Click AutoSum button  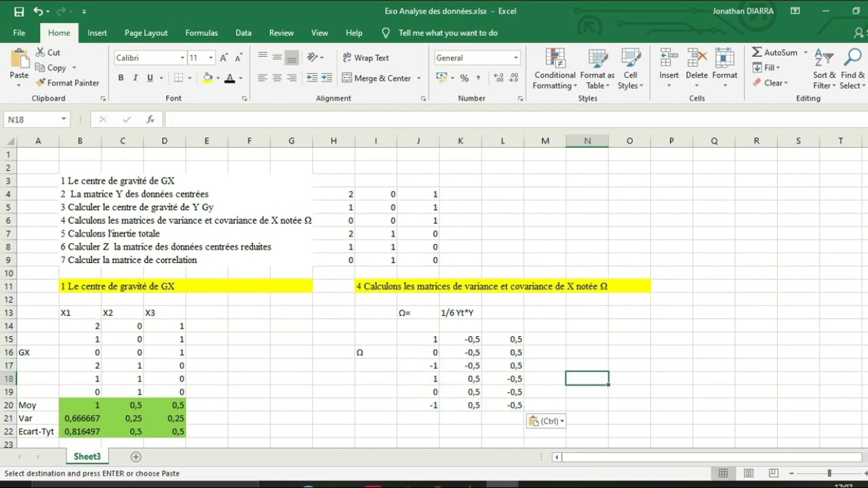tap(775, 52)
